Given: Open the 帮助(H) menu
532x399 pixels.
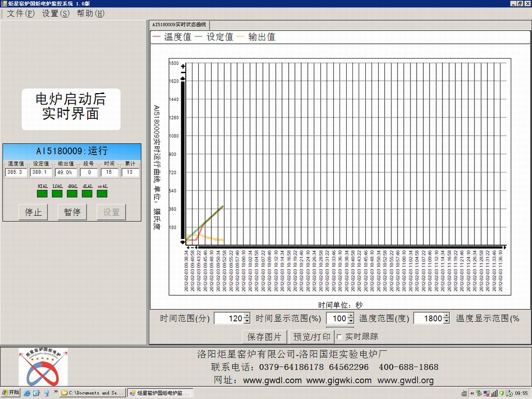Looking at the screenshot, I should 90,13.
